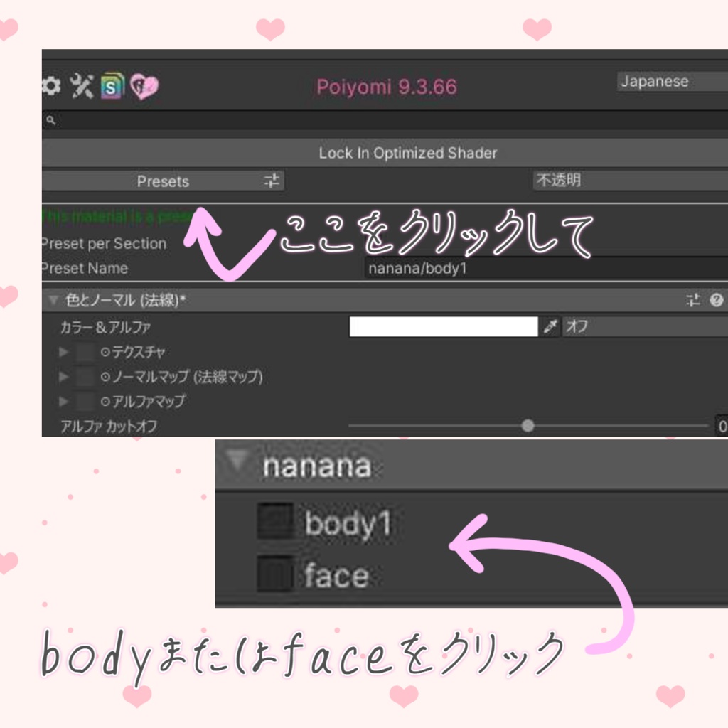728x728 pixels.
Task: Pick color with the eyedropper icon
Action: 550,326
